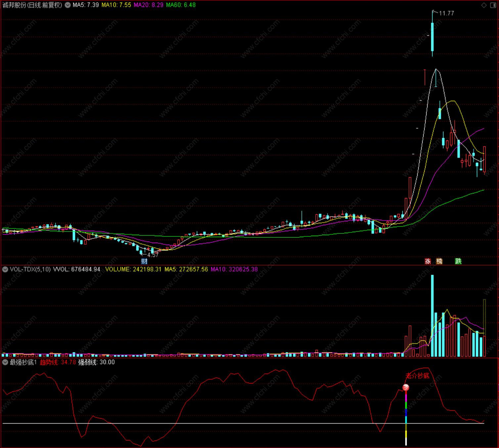The height and width of the screenshot is (448, 499).
Task: Click the 11.77 high price label
Action: 446,13
